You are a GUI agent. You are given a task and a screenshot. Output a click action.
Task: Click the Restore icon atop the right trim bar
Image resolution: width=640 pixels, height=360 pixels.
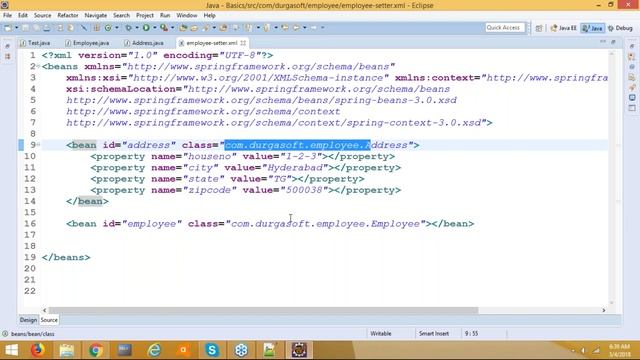click(632, 46)
